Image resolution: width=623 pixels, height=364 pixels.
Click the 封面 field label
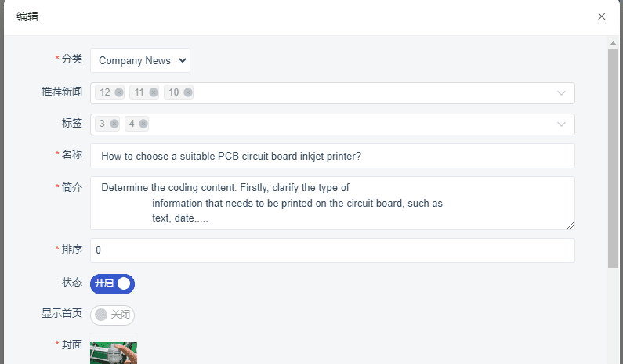(72, 344)
